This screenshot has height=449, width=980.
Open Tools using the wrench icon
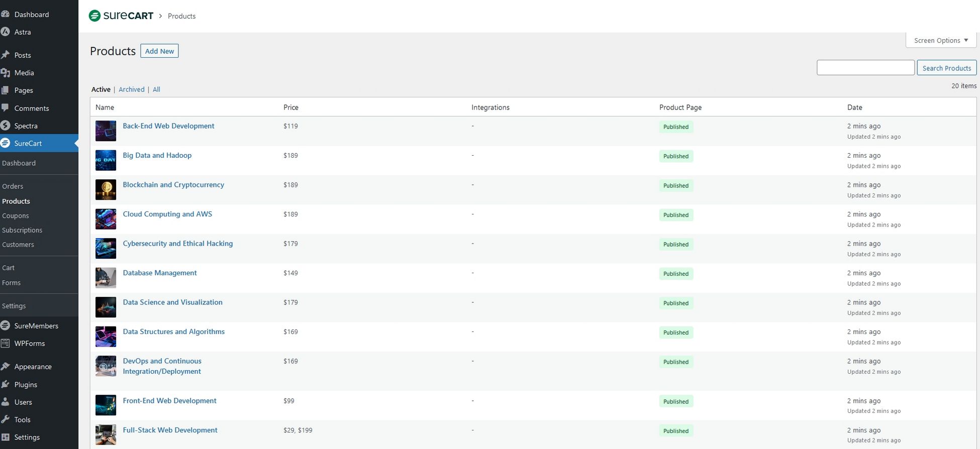(6, 419)
